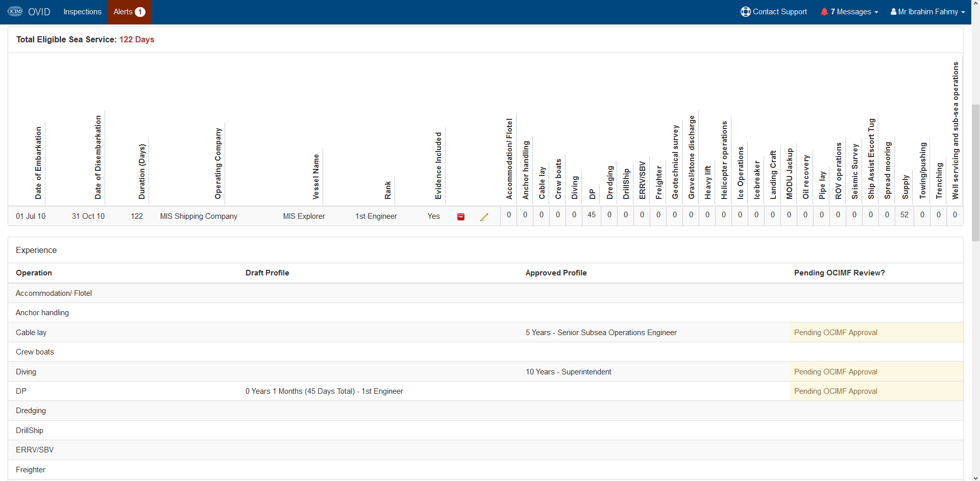Delete the MIS Explorer sea service record
The image size is (980, 481).
point(461,217)
